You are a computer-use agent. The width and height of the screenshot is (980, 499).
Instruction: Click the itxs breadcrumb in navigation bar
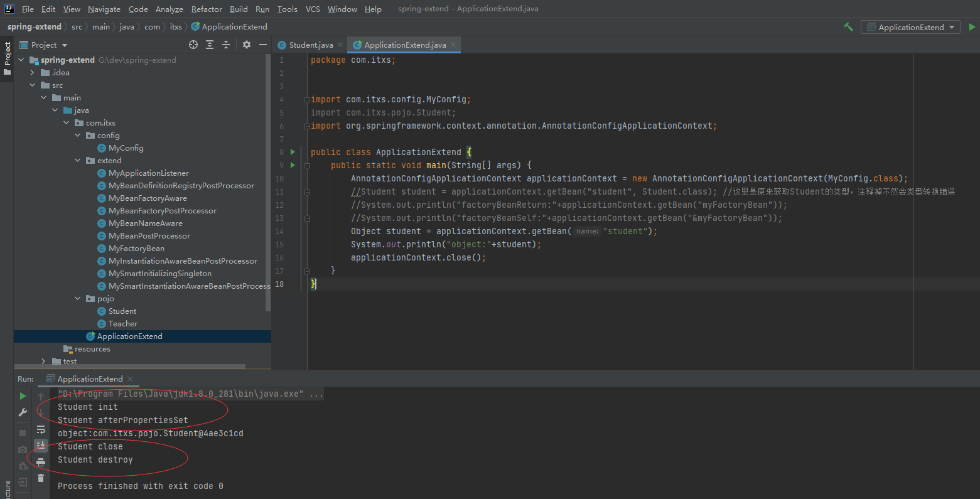pyautogui.click(x=176, y=27)
